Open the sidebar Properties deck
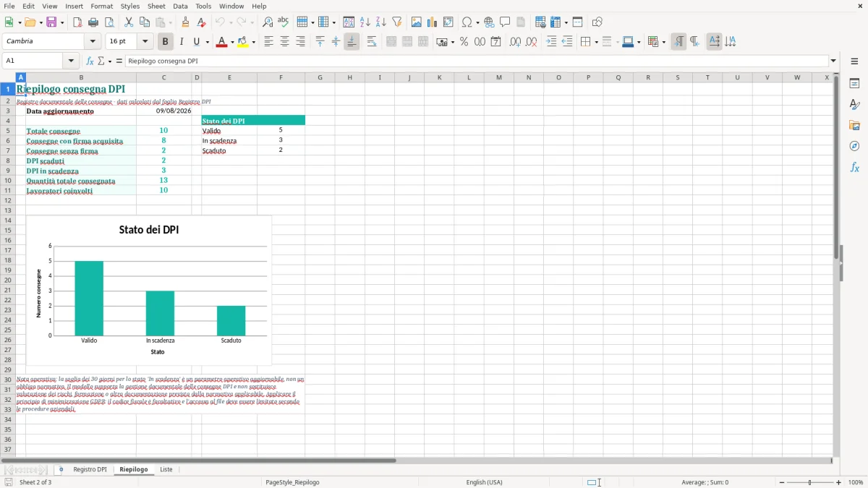 pos(854,83)
